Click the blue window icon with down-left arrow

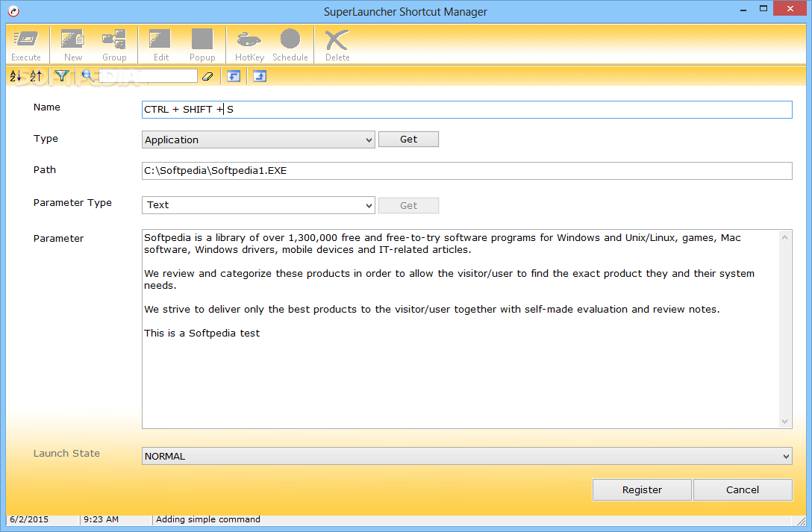pyautogui.click(x=234, y=77)
